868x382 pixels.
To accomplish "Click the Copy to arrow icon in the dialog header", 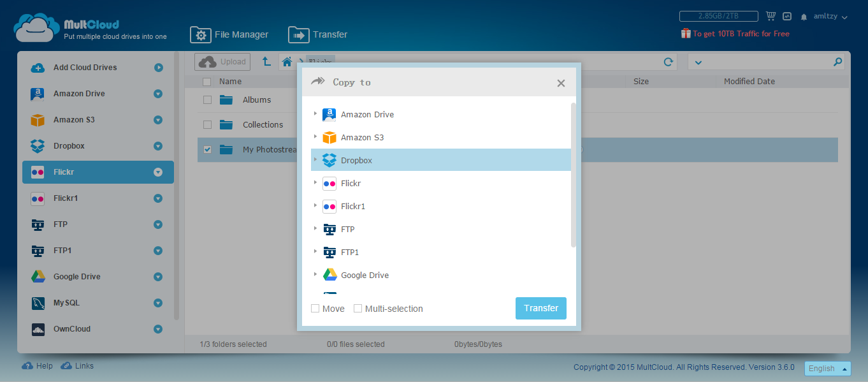I will [x=317, y=82].
